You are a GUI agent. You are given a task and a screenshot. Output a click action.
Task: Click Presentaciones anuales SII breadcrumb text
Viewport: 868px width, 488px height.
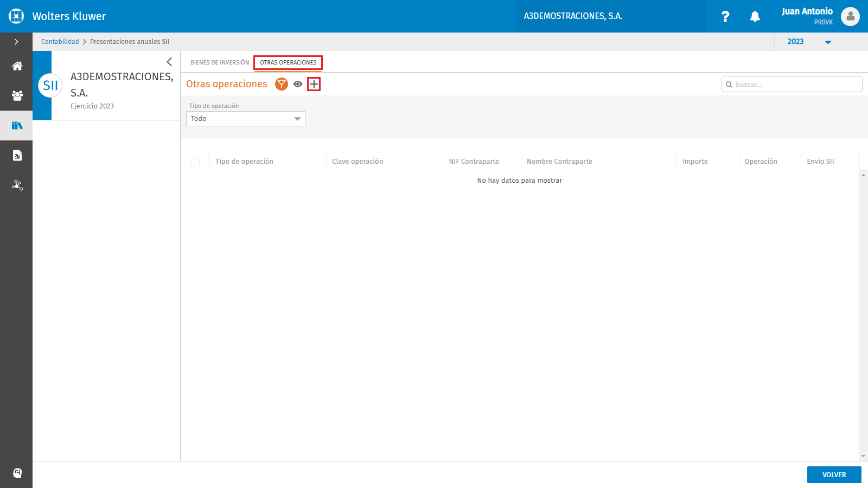click(130, 42)
